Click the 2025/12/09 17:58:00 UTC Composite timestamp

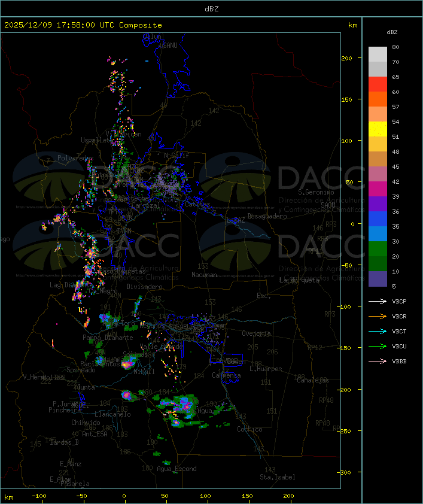(83, 25)
